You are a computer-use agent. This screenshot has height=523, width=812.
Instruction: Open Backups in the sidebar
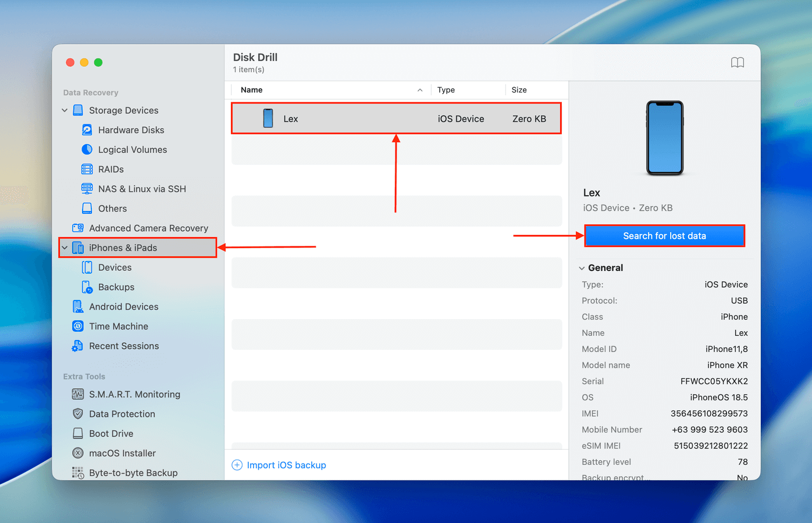pos(116,287)
